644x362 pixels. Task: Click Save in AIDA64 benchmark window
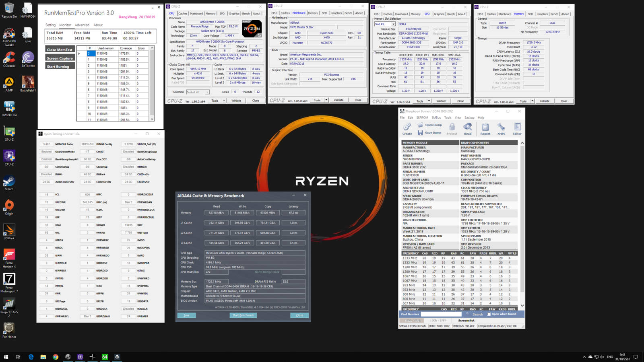[x=186, y=315]
